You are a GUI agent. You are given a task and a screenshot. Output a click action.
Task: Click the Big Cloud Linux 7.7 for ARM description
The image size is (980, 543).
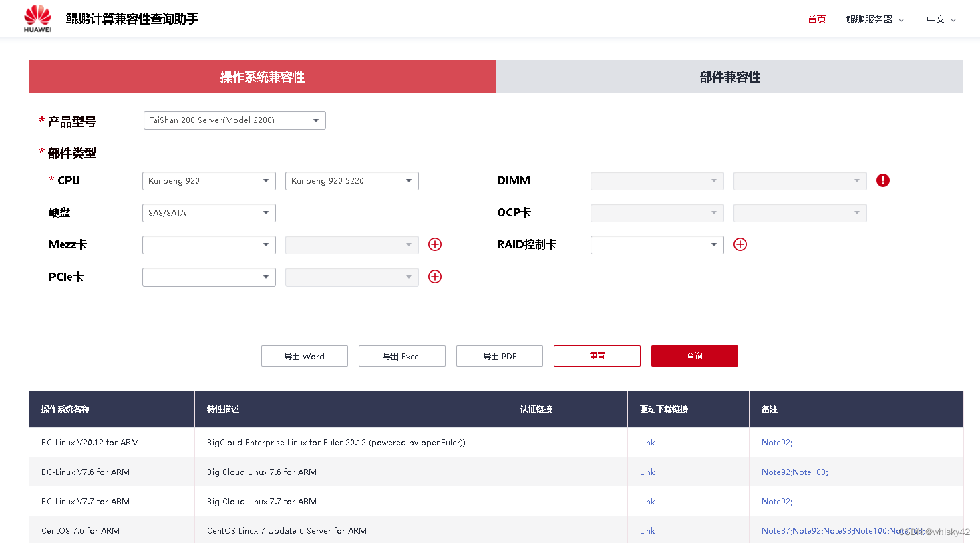click(x=262, y=502)
